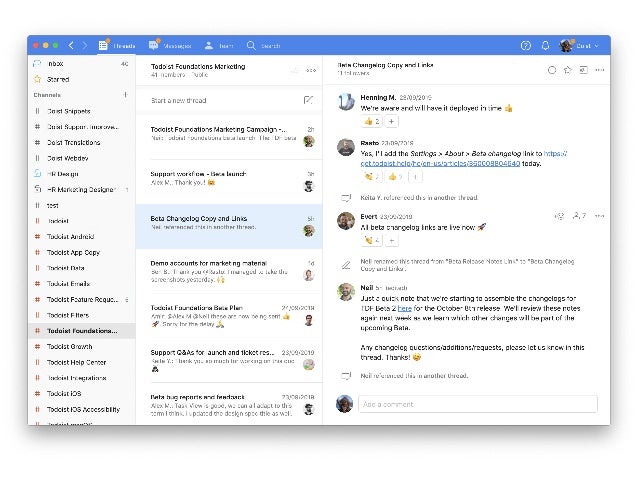Click the Start a new thread field

[229, 100]
